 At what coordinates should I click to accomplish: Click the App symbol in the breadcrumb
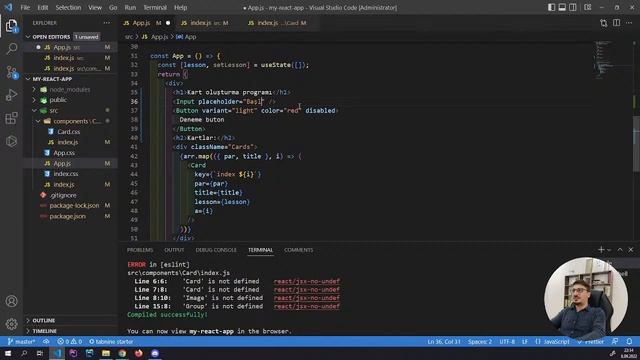tap(187, 37)
